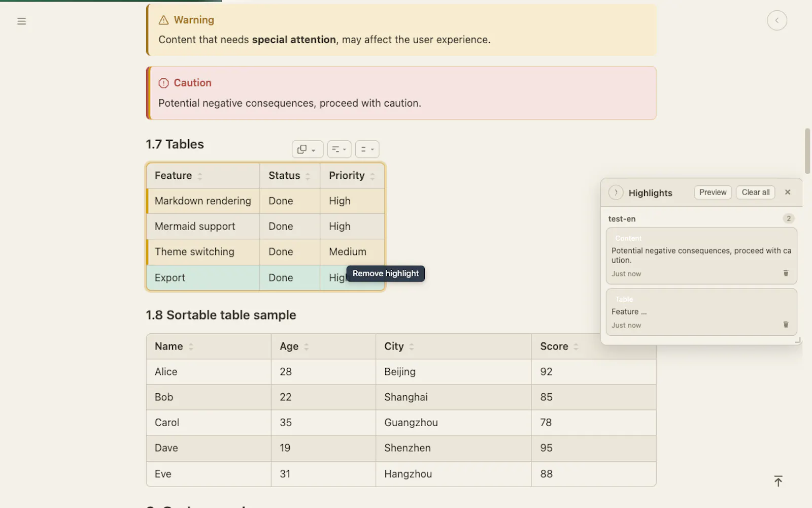Collapse the Highlights panel with chevron
The height and width of the screenshot is (508, 812).
[616, 193]
